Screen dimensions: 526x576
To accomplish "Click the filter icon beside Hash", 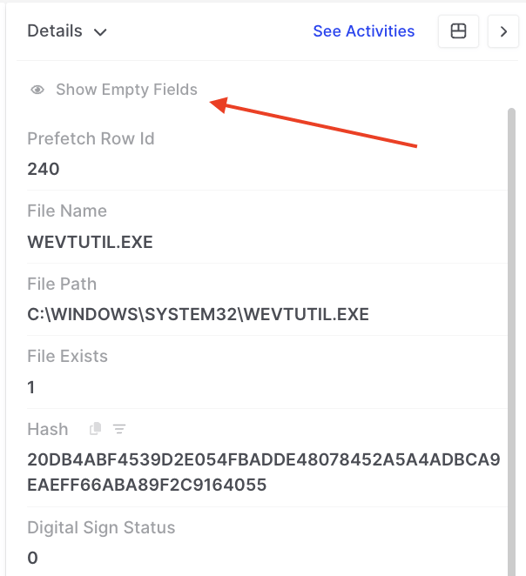I will coord(119,429).
